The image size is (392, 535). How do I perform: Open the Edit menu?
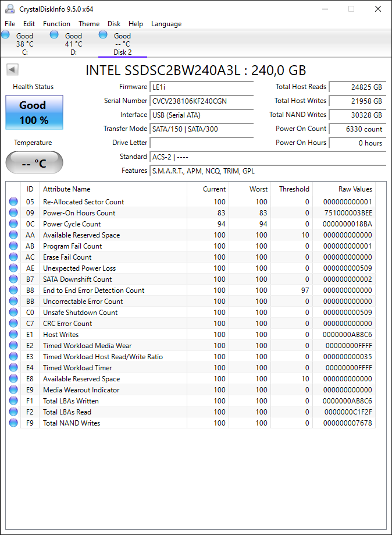(x=29, y=23)
